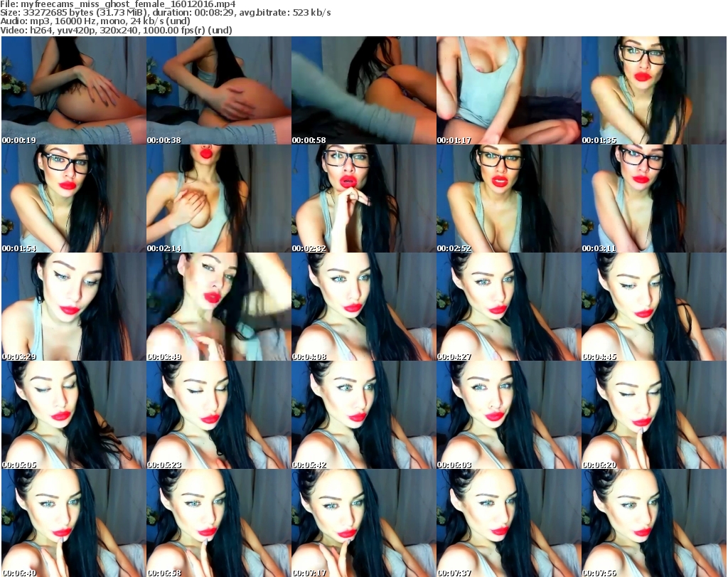This screenshot has height=577, width=728.
Task: Select the 00:06:20 thumbnail
Action: pos(654,415)
